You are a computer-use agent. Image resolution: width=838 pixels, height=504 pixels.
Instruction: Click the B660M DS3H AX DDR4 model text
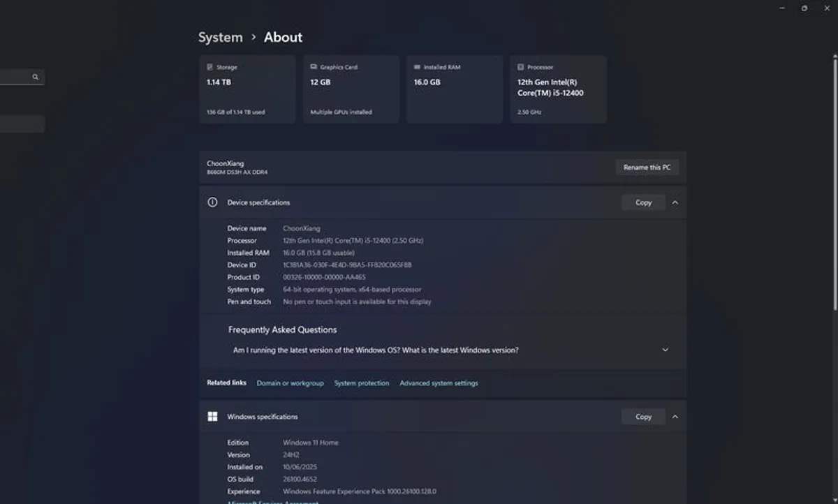pyautogui.click(x=237, y=172)
